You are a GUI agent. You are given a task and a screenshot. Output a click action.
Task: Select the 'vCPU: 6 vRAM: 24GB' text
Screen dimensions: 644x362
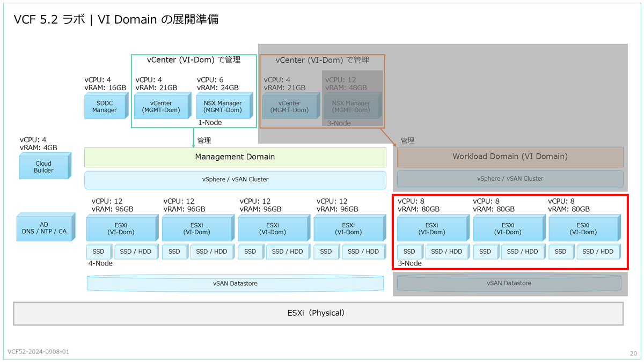[x=218, y=84]
